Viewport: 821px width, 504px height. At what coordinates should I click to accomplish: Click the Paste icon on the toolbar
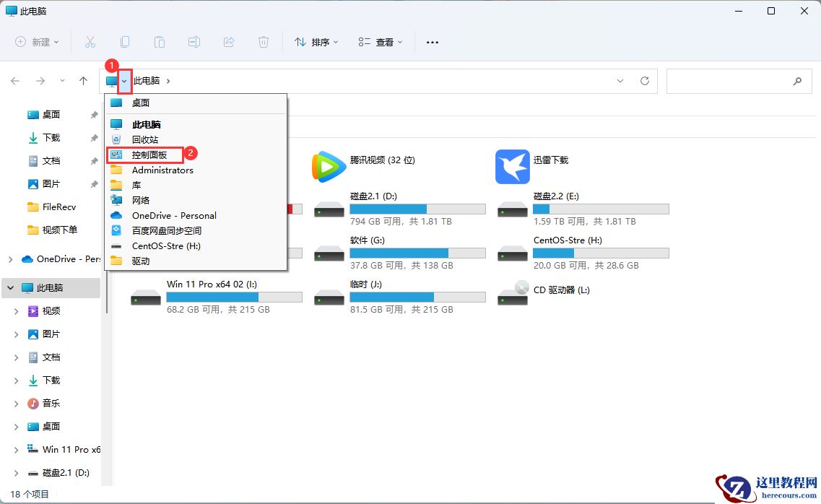160,42
